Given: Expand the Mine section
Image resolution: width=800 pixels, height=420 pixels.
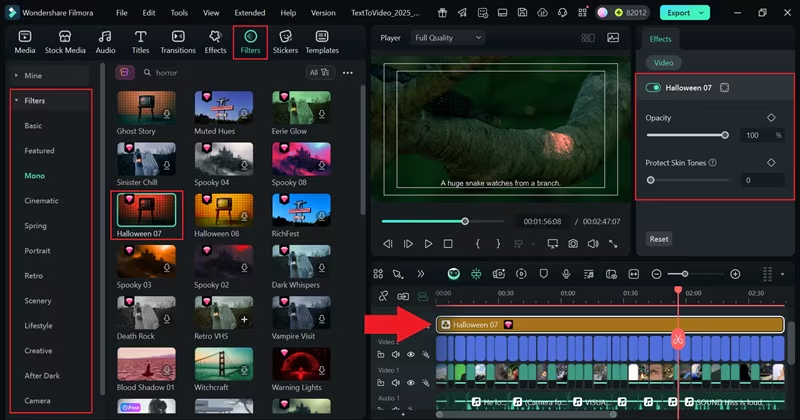Looking at the screenshot, I should [16, 76].
